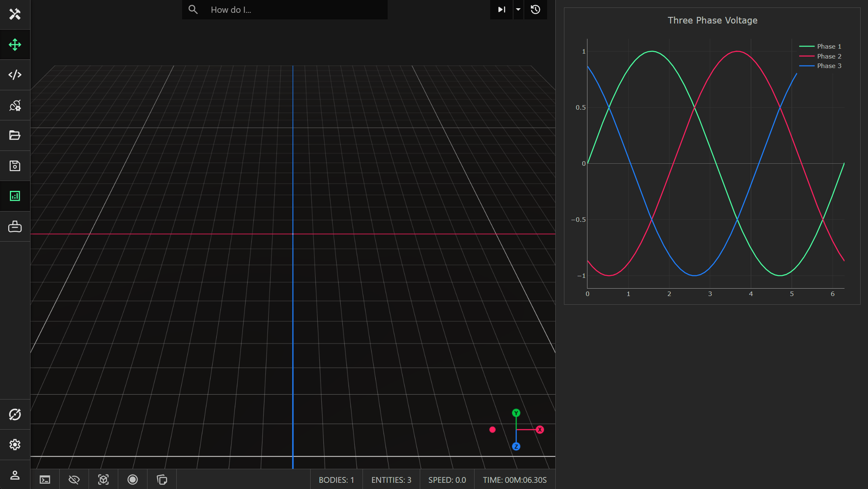Image resolution: width=868 pixels, height=489 pixels.
Task: Toggle visibility with crossed-eye icon
Action: pyautogui.click(x=74, y=480)
